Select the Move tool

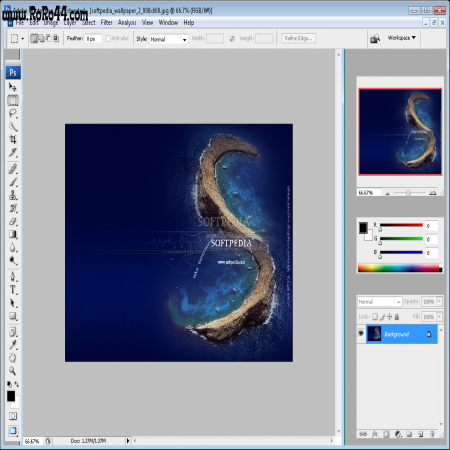pyautogui.click(x=13, y=87)
